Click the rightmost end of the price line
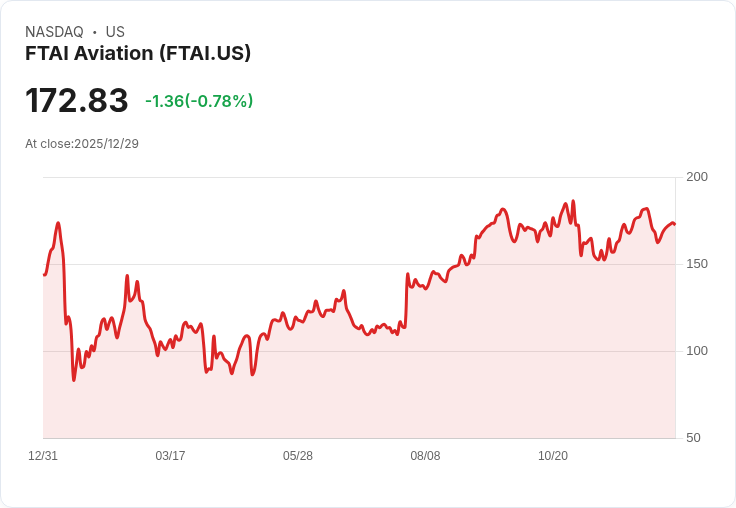 coord(675,224)
